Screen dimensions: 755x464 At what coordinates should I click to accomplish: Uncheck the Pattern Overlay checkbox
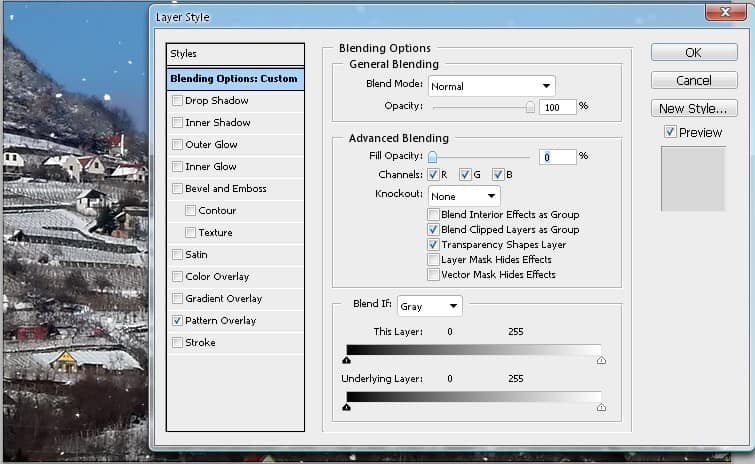click(x=177, y=321)
